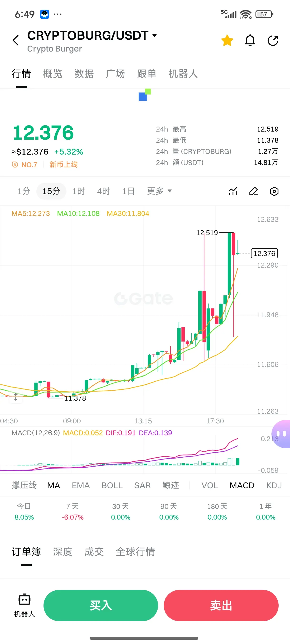Tap the DIF:0.191 value
Screen dimensions: 290x644
(x=121, y=433)
